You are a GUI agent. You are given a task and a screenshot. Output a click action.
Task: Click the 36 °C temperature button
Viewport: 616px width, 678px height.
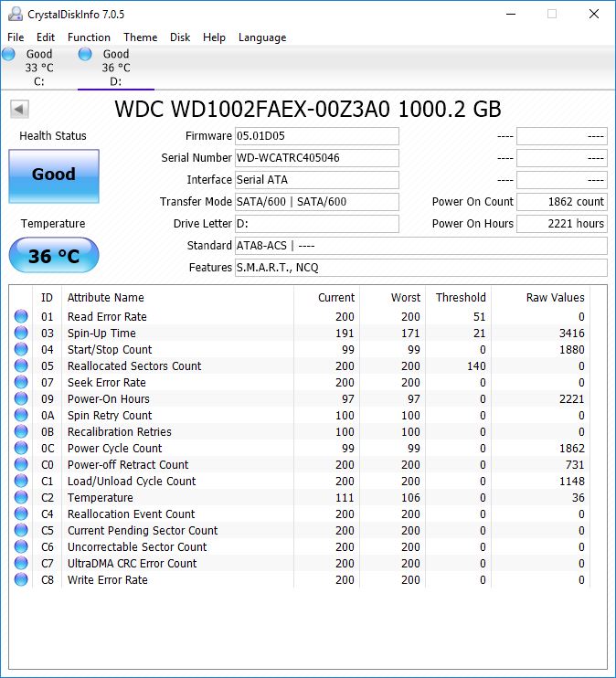[54, 256]
